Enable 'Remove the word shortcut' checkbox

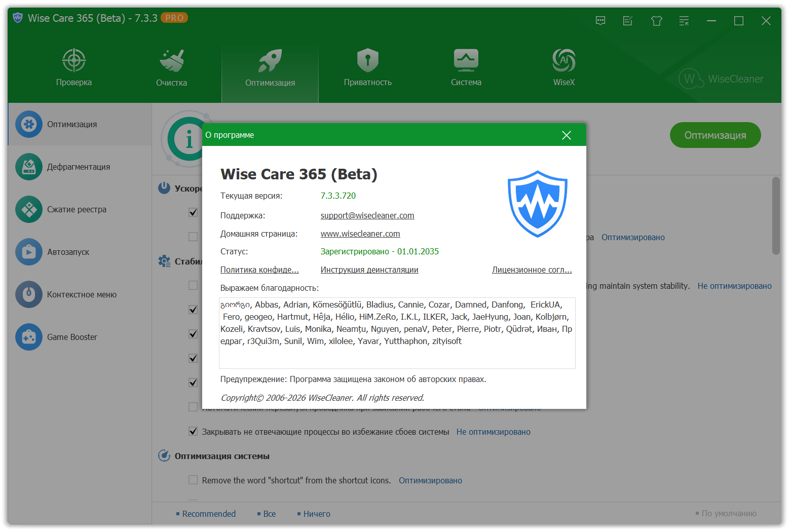193,480
